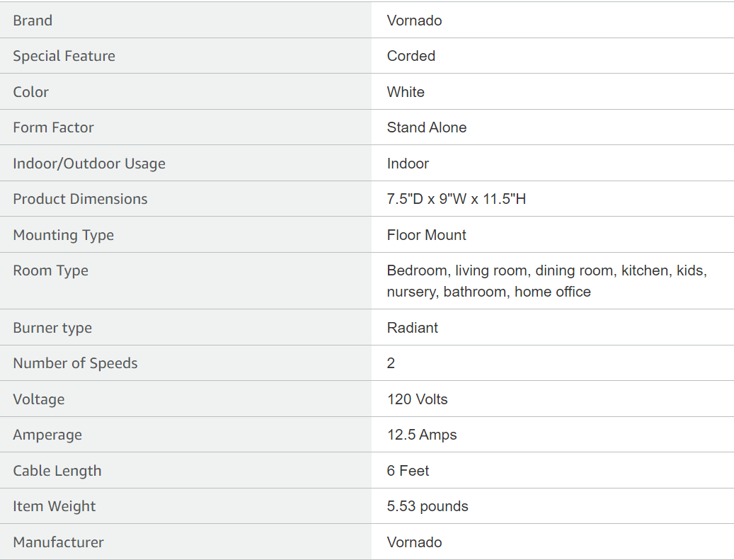Click the Indoor/Outdoor Usage label
The height and width of the screenshot is (560, 734).
[89, 164]
